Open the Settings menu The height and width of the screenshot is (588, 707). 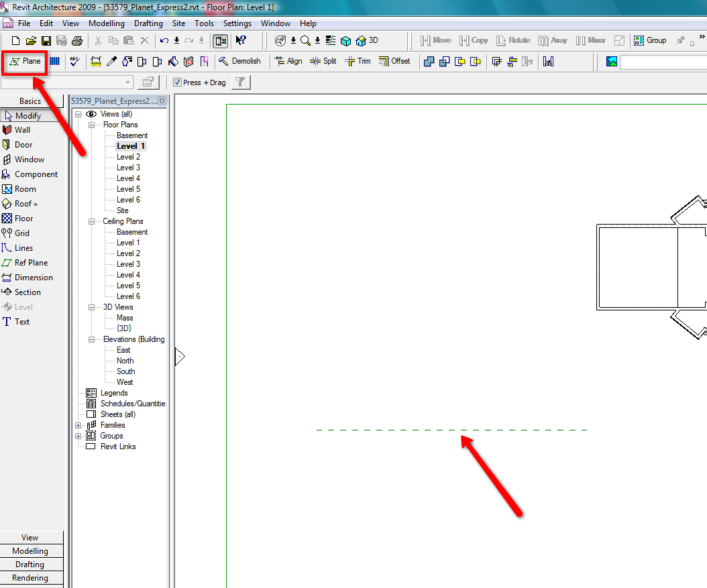237,23
